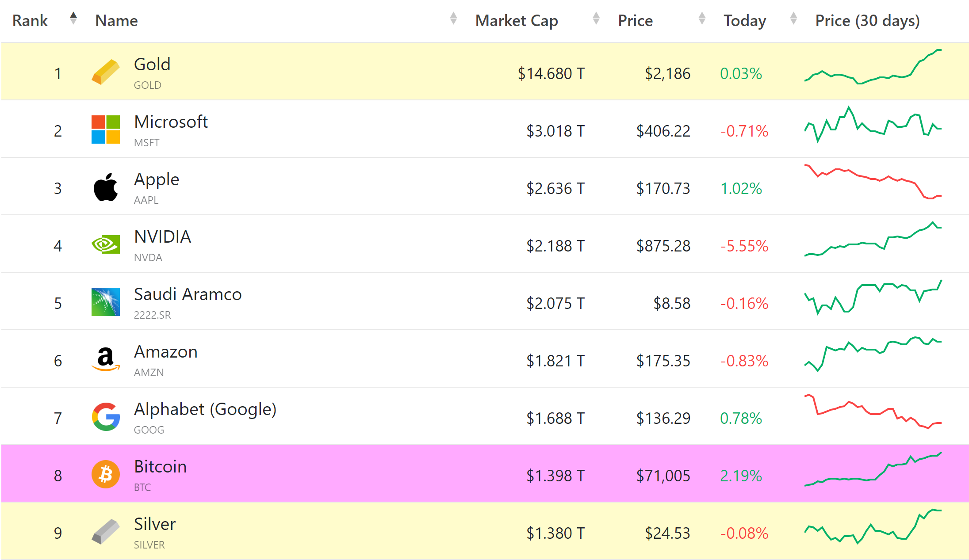Click the orange Bitcoin icon

105,474
